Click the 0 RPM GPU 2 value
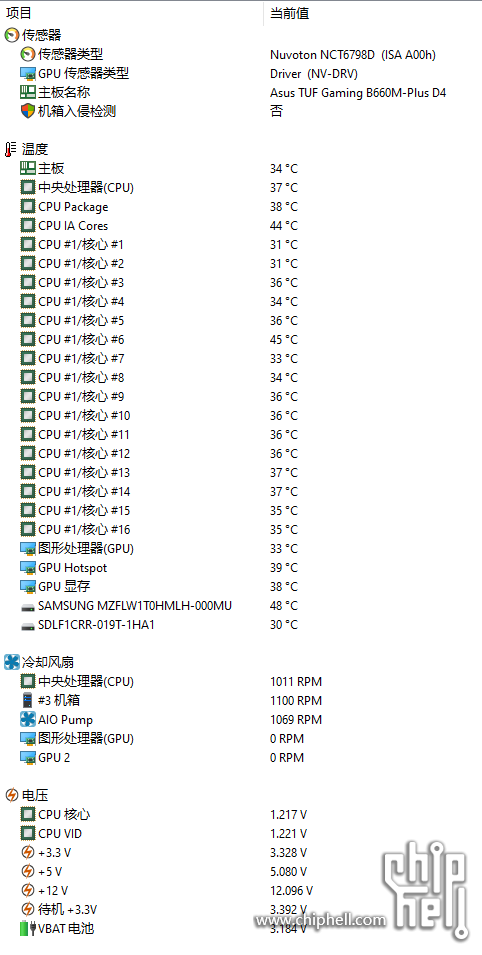The image size is (482, 955). tap(287, 758)
